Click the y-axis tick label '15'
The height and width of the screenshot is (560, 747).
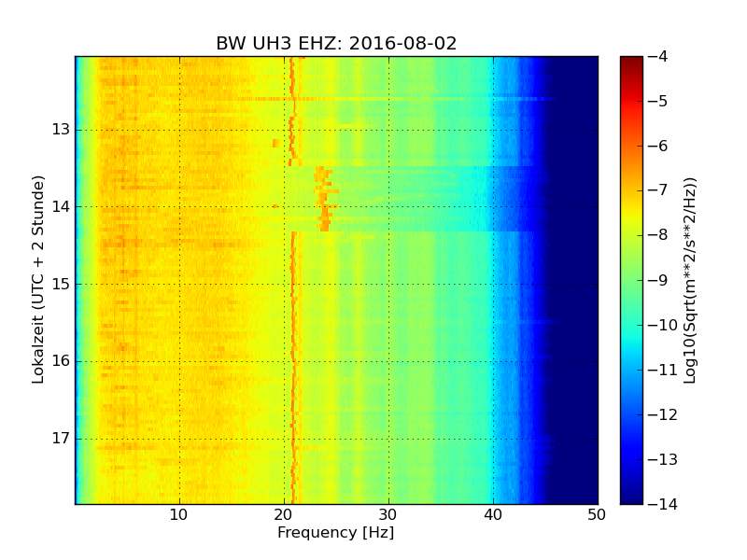[61, 284]
